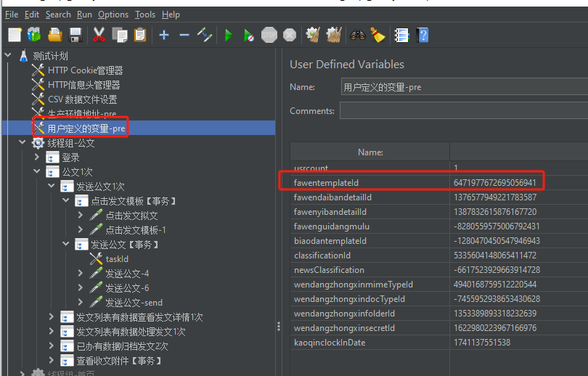Open the Search menu
The width and height of the screenshot is (588, 376).
[x=58, y=15]
